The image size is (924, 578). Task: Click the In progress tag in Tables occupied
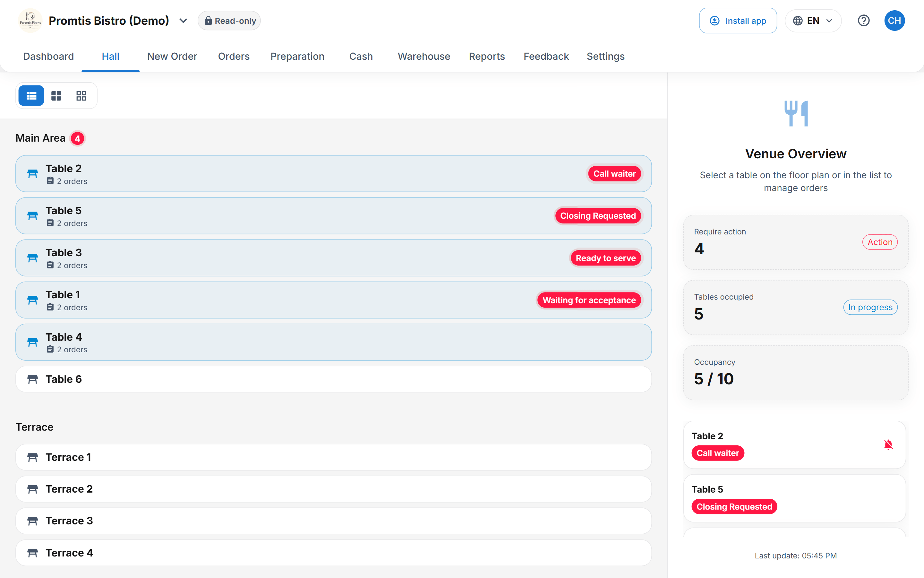tap(870, 307)
